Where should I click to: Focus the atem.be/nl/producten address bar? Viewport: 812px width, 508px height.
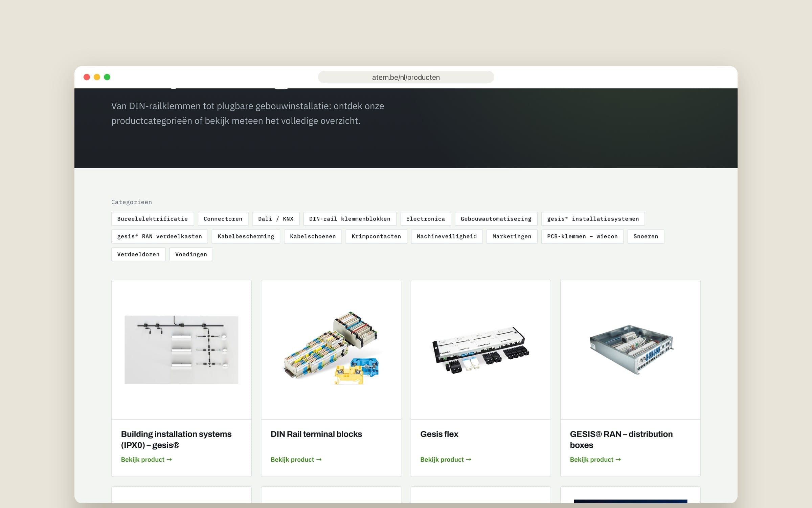point(406,77)
